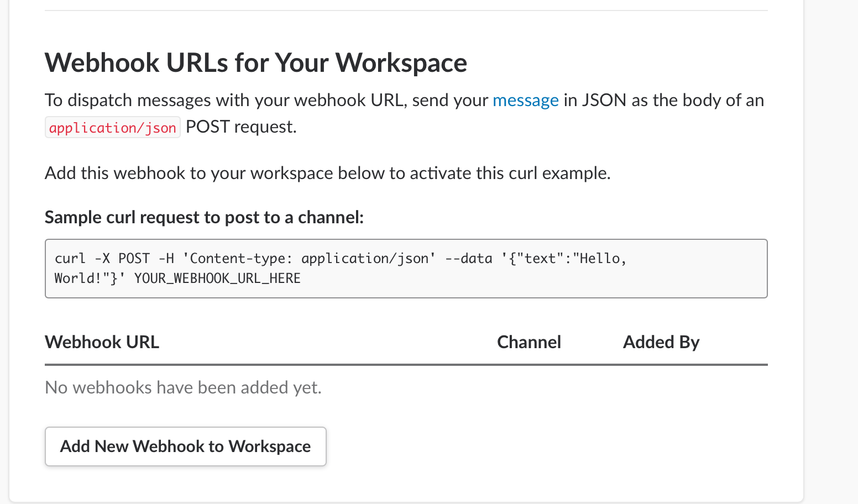Click the "No webhooks have been added yet" text
This screenshot has width=858, height=504.
tap(183, 387)
